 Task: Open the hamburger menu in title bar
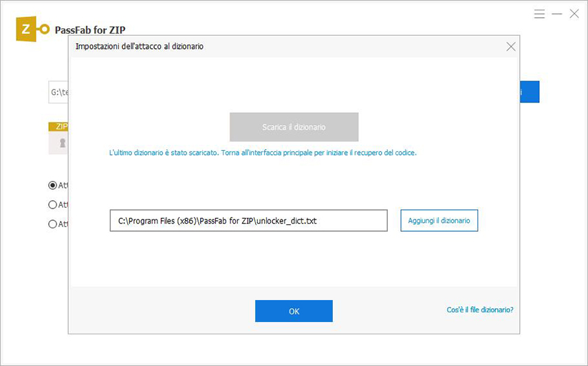tap(540, 14)
